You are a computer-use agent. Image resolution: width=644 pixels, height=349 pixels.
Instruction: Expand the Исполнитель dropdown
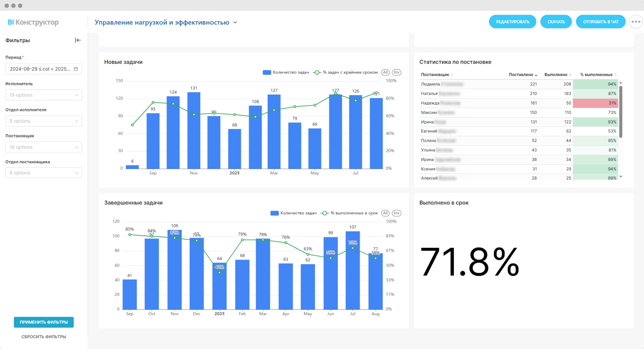tap(44, 95)
